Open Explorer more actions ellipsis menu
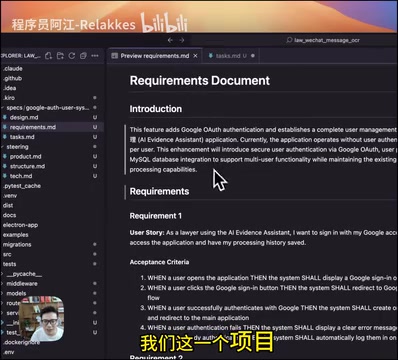Image resolution: width=398 pixels, height=360 pixels. [x=95, y=56]
